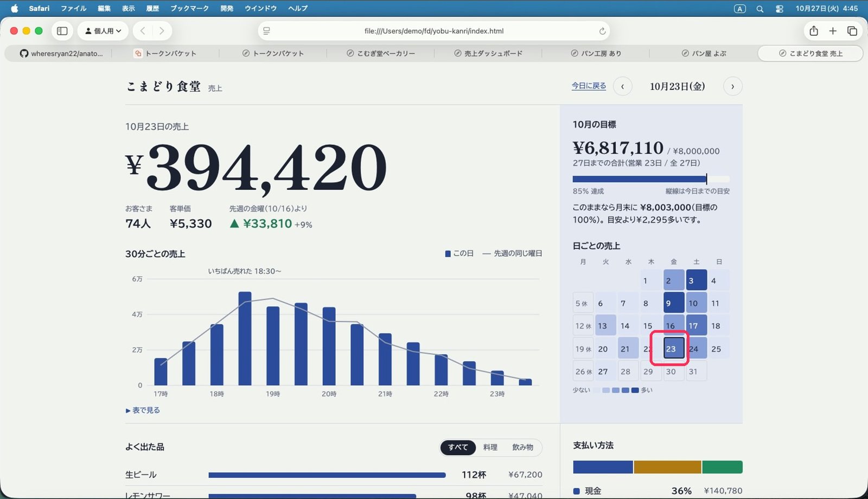Click the Safari address field
The width and height of the screenshot is (868, 499).
point(434,31)
